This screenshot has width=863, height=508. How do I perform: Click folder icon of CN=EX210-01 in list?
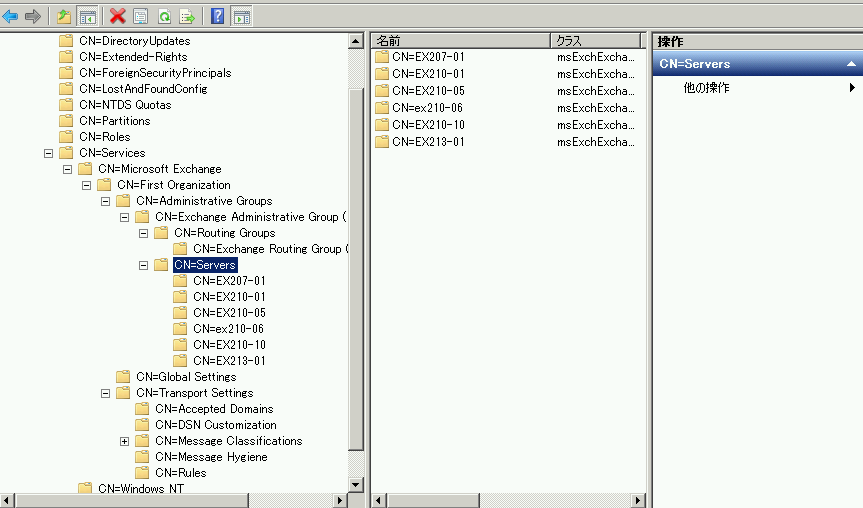(382, 74)
